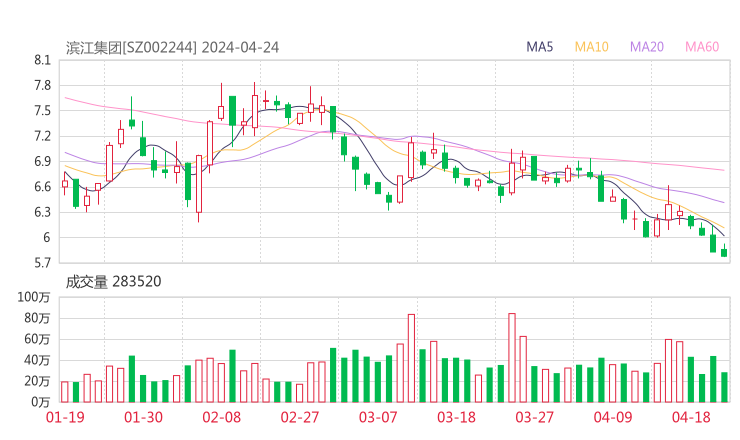
Task: Click the 6.9 price axis value
Action: 42,162
